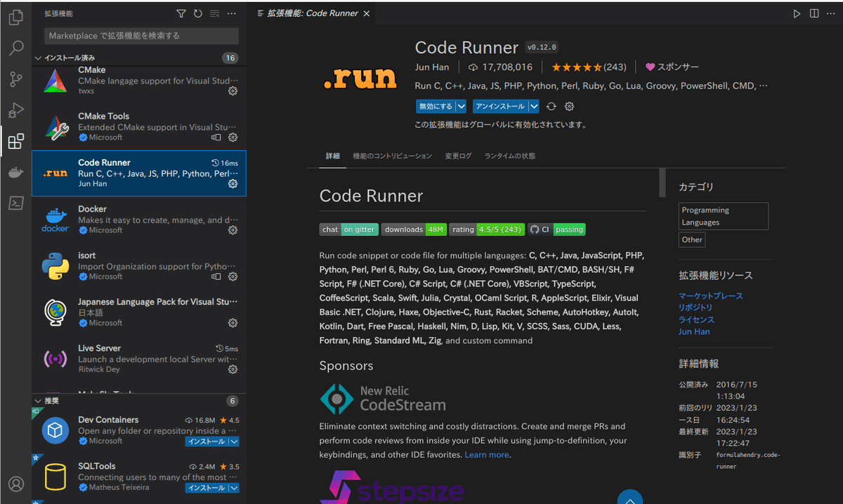
Task: Open manage gear for Code Runner list item
Action: tap(233, 184)
